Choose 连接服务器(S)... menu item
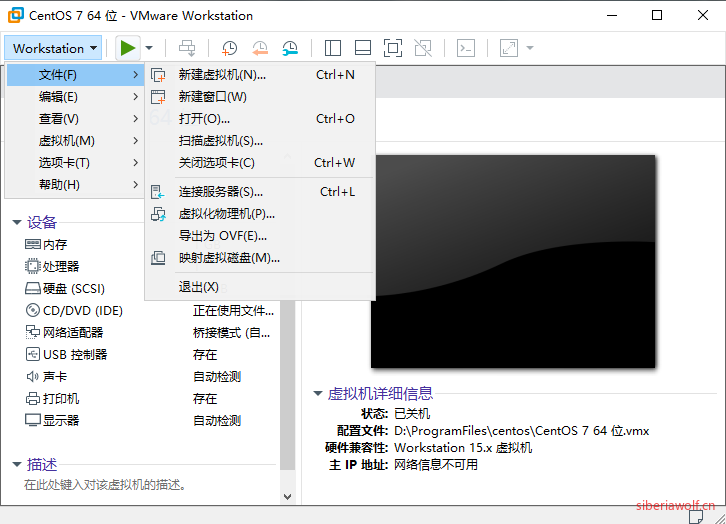Image resolution: width=726 pixels, height=524 pixels. coord(260,192)
